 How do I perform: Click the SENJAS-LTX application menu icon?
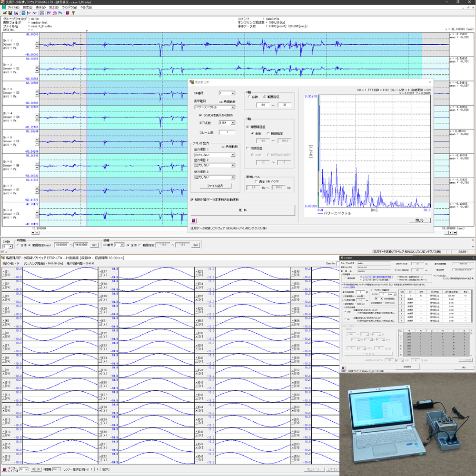point(4,7)
